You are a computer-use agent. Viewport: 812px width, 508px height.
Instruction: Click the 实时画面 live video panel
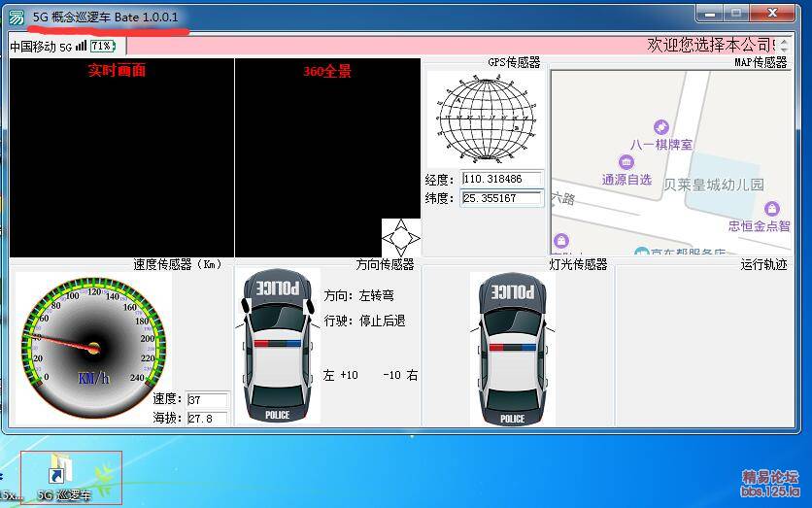tap(121, 157)
